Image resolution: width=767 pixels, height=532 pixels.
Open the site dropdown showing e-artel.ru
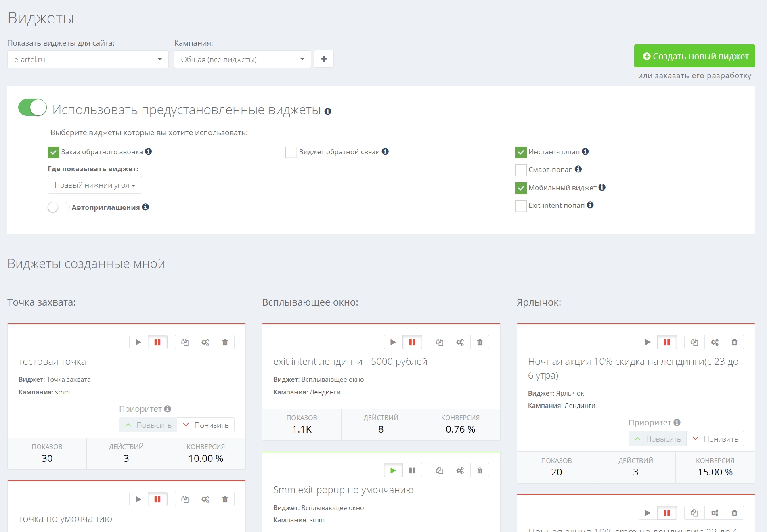(x=88, y=59)
